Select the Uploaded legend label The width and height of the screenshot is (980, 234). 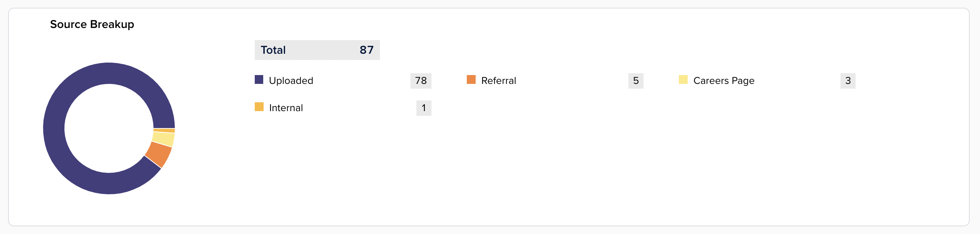point(291,81)
